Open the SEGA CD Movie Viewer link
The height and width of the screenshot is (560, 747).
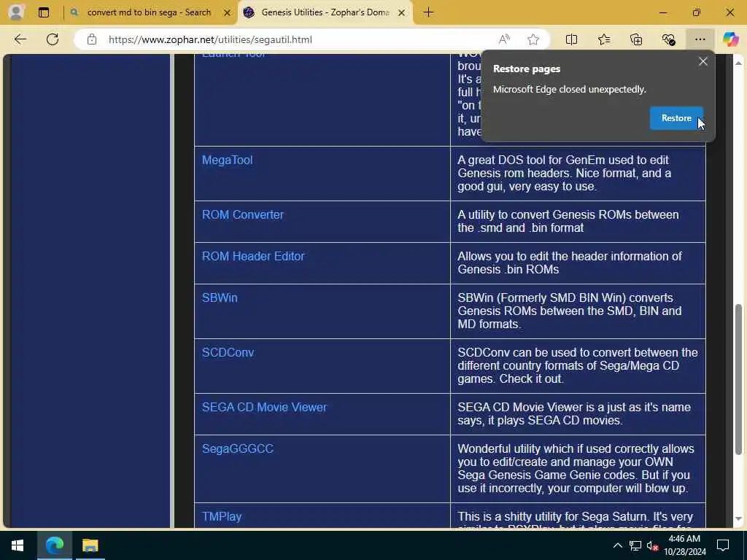264,407
